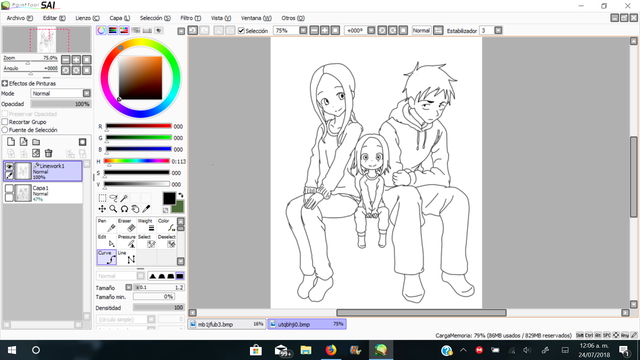
Task: Select Fuente de Selección radio button
Action: [x=5, y=130]
